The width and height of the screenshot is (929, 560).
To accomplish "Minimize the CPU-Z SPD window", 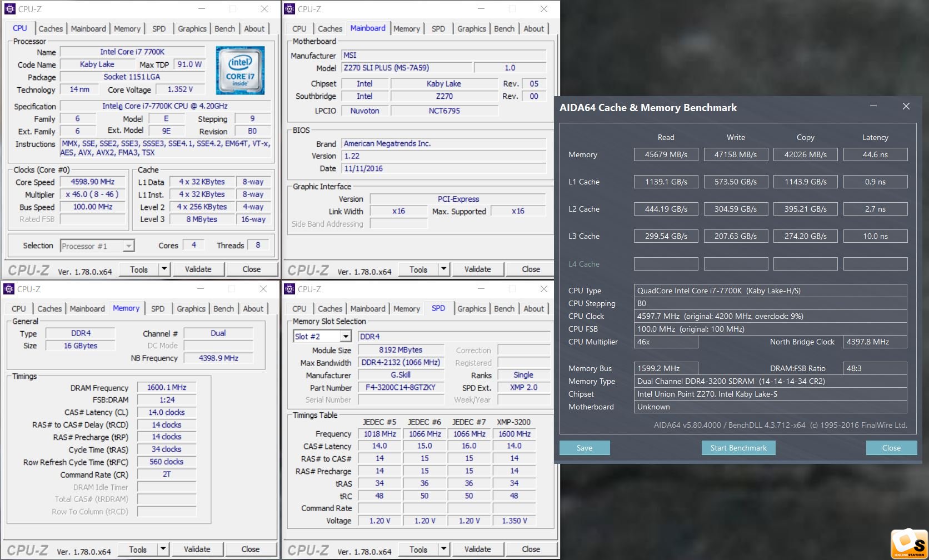I will tap(481, 289).
